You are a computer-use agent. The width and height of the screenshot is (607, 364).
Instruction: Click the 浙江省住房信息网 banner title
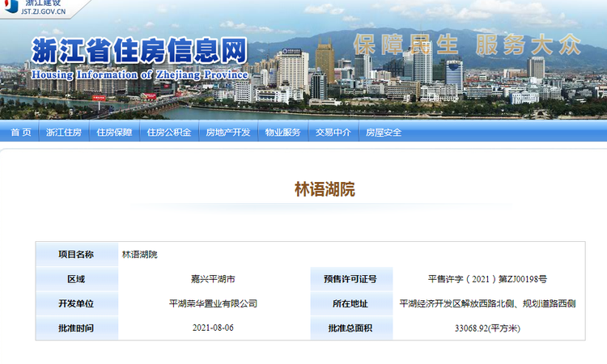(x=139, y=50)
